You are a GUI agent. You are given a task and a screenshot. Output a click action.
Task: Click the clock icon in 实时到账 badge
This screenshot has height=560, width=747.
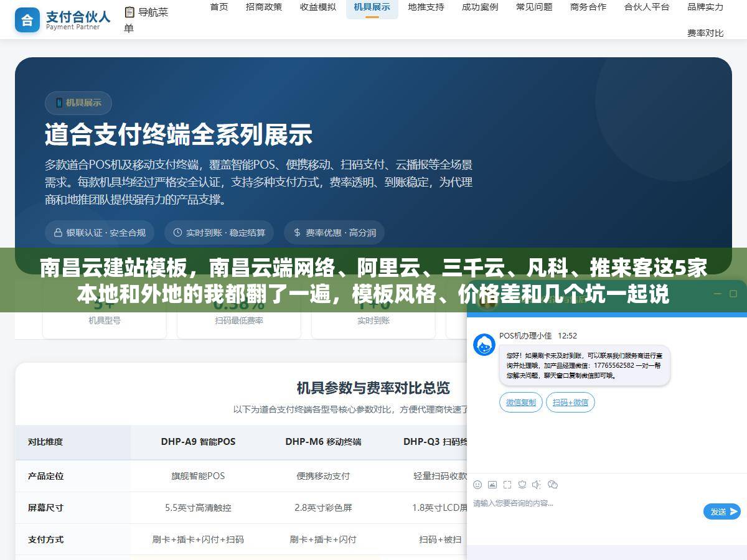coord(178,233)
